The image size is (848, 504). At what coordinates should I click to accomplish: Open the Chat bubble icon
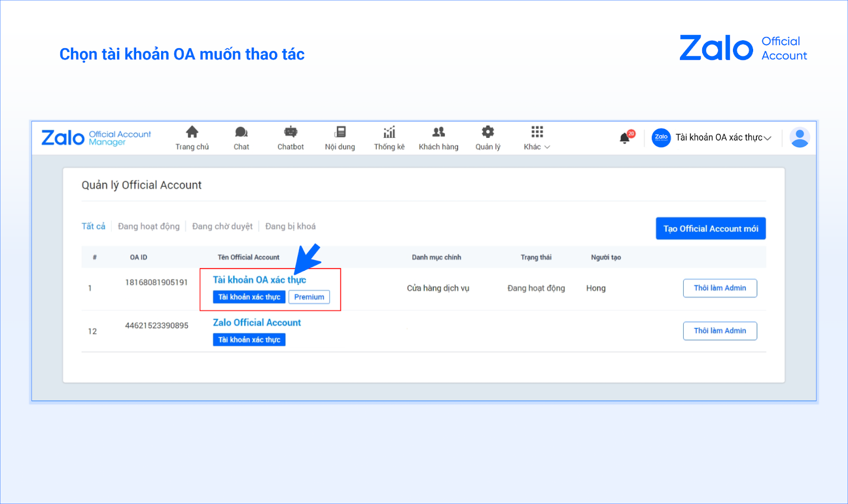[241, 132]
